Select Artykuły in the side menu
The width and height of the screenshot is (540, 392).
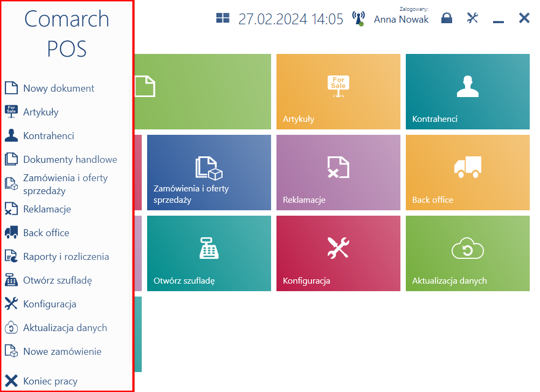point(41,112)
